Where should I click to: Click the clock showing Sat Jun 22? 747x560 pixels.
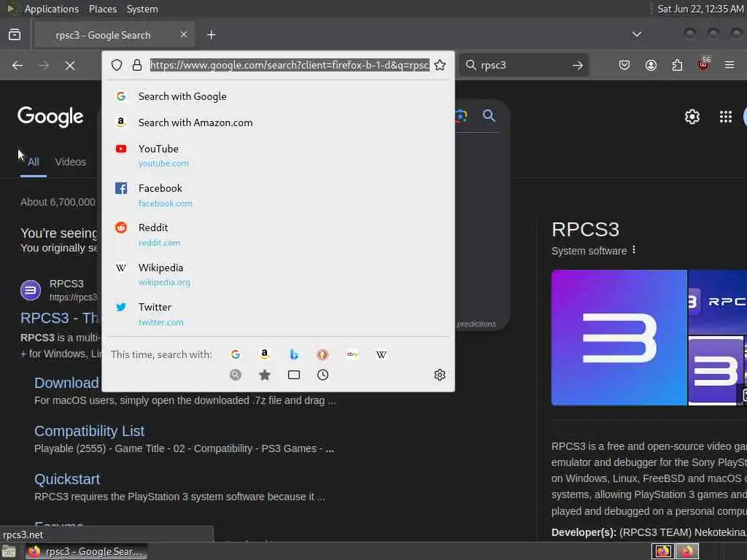click(700, 9)
